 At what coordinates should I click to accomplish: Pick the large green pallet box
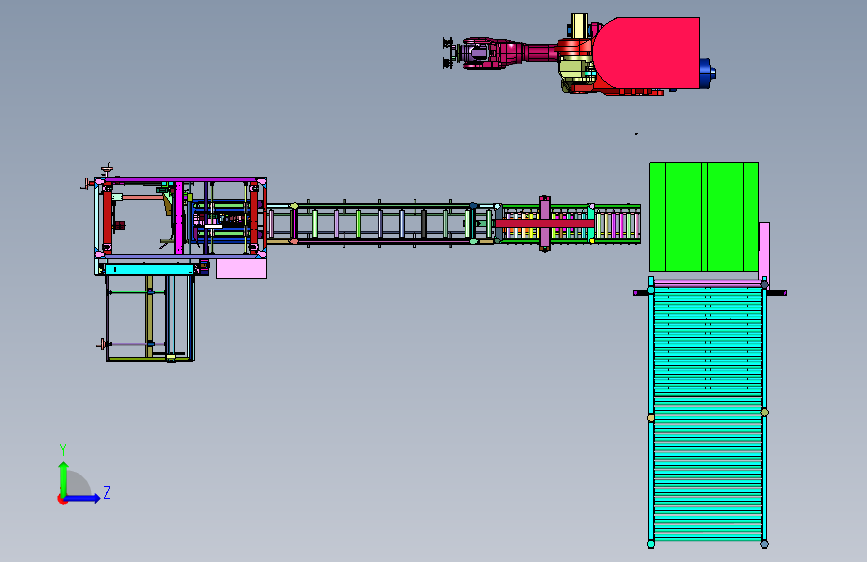(704, 217)
